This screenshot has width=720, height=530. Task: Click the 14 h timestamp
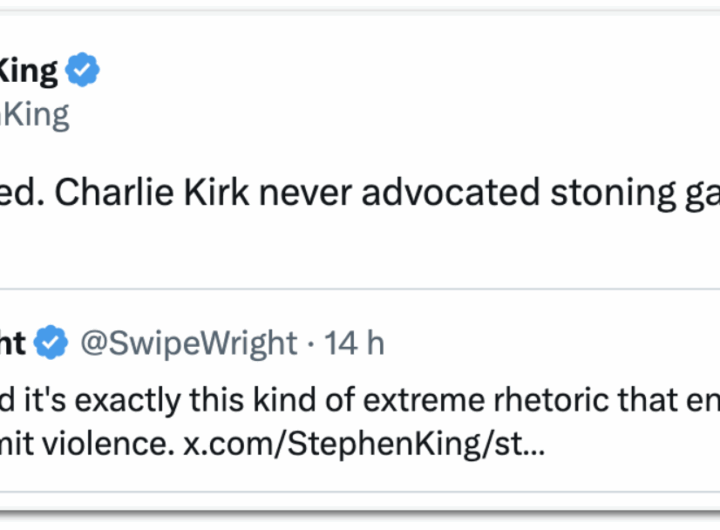pyautogui.click(x=354, y=343)
